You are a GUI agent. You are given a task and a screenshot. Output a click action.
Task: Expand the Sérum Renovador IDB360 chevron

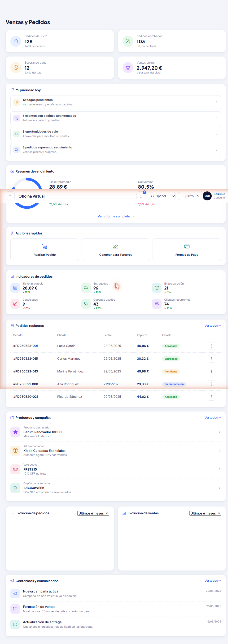point(219,432)
